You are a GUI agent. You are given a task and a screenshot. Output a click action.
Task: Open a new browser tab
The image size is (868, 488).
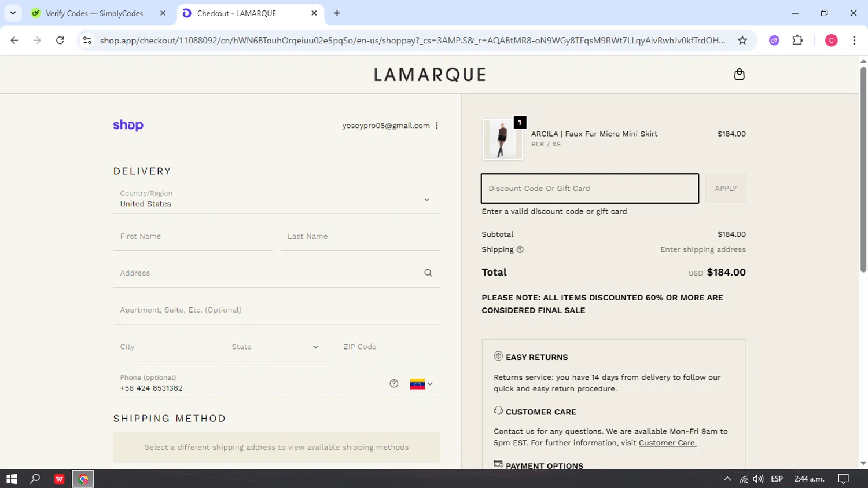tap(337, 13)
